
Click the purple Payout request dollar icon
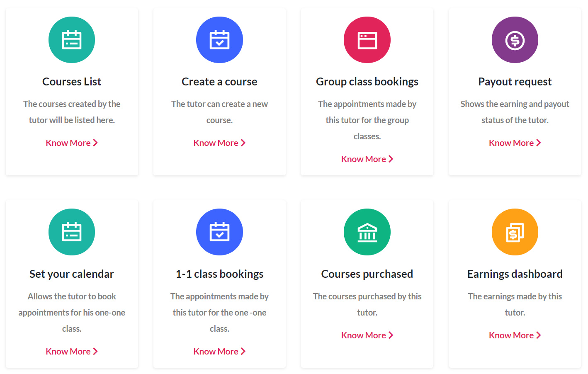515,40
